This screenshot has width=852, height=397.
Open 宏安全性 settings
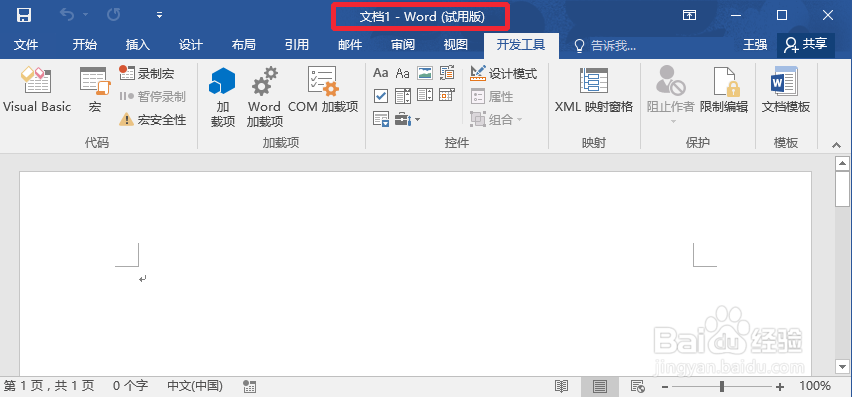pos(153,120)
